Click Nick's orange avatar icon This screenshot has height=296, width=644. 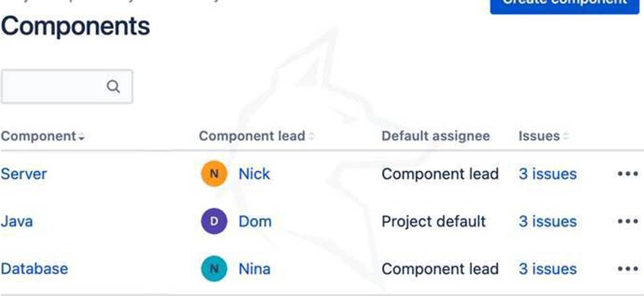point(214,174)
